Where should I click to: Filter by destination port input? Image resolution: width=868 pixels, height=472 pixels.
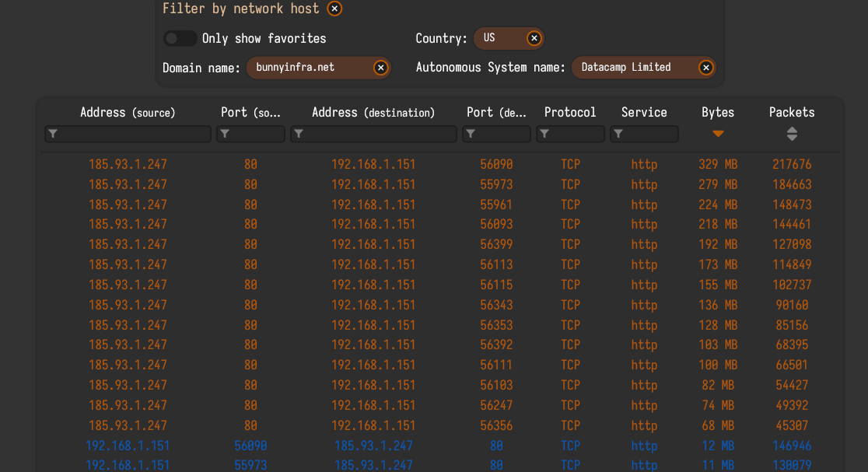pos(496,134)
